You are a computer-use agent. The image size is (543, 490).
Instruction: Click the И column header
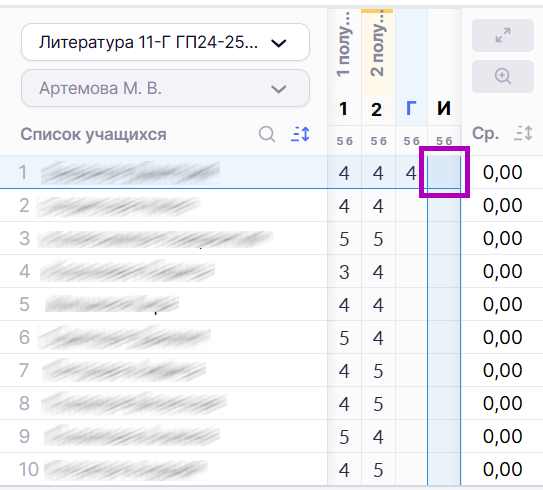444,109
